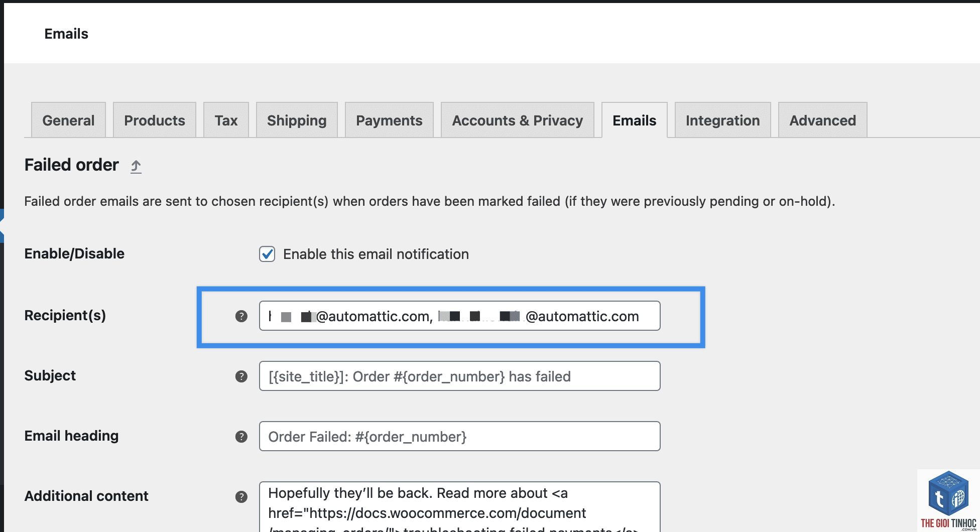
Task: Open the General settings tab
Action: 68,120
